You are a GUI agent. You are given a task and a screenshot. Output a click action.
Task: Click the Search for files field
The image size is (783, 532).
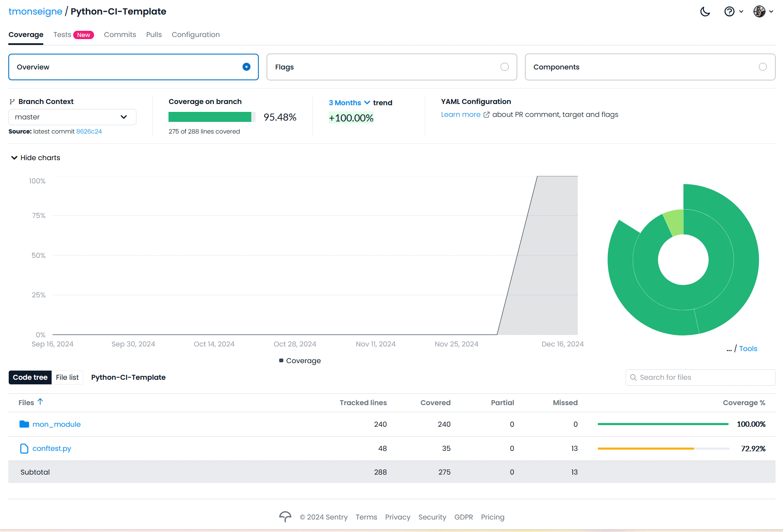pyautogui.click(x=700, y=377)
